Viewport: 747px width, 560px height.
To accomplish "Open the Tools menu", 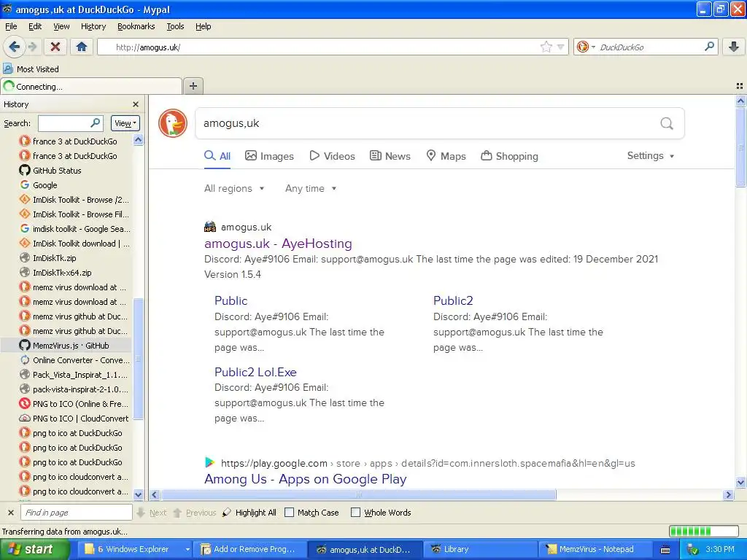I will (175, 26).
